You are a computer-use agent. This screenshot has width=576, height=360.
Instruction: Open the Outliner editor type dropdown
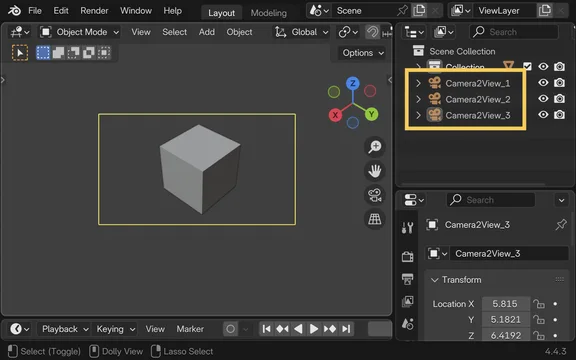414,32
